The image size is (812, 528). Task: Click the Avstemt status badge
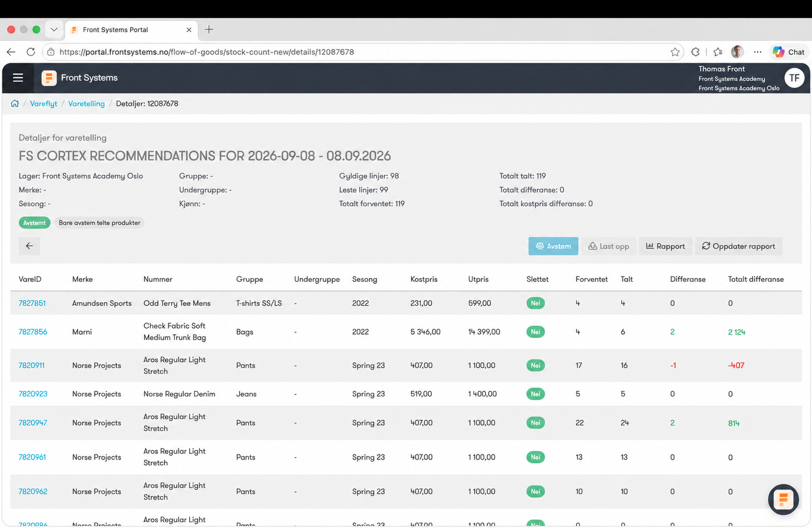click(x=34, y=223)
